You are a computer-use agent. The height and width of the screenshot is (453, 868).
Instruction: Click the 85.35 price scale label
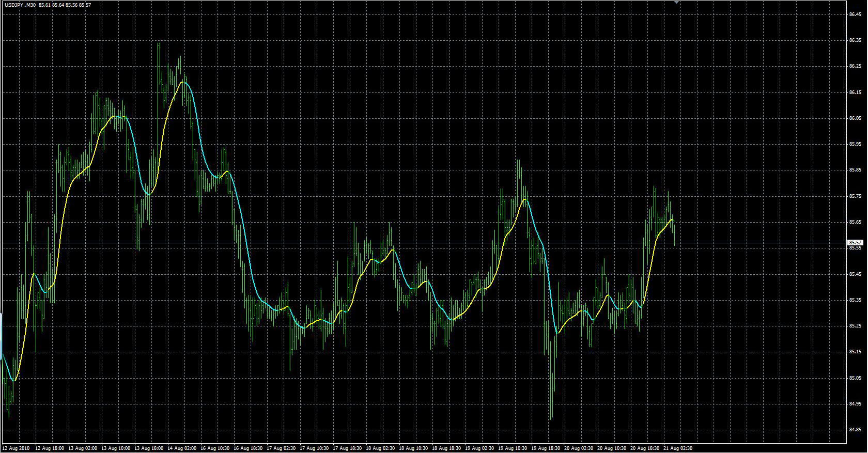(855, 300)
